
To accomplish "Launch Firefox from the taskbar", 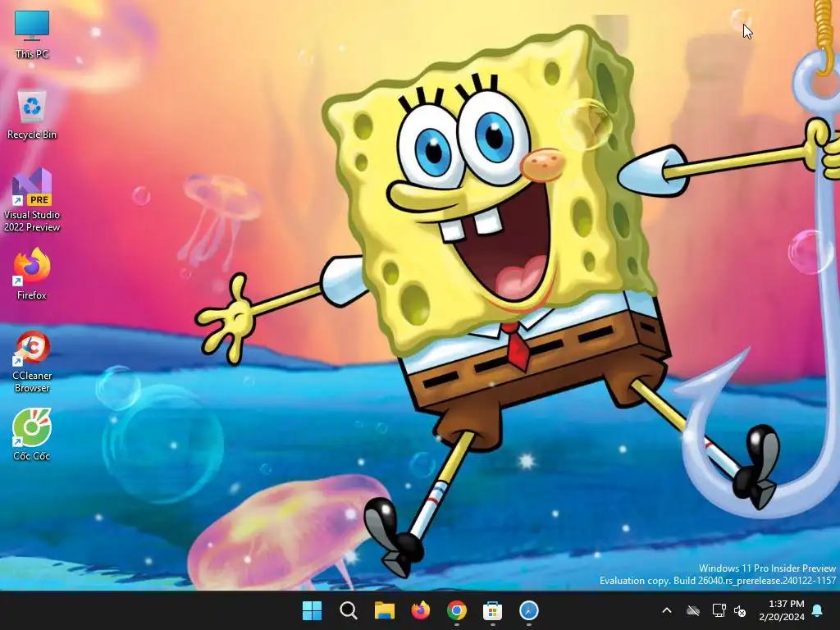I will pyautogui.click(x=421, y=610).
